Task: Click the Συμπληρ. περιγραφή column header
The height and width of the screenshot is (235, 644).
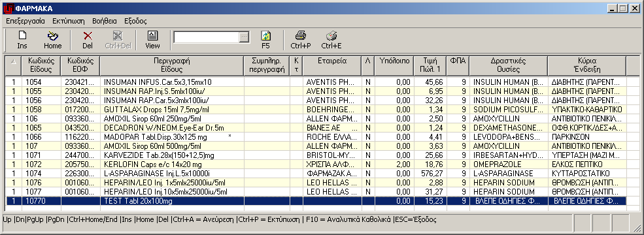Action: pyautogui.click(x=267, y=65)
